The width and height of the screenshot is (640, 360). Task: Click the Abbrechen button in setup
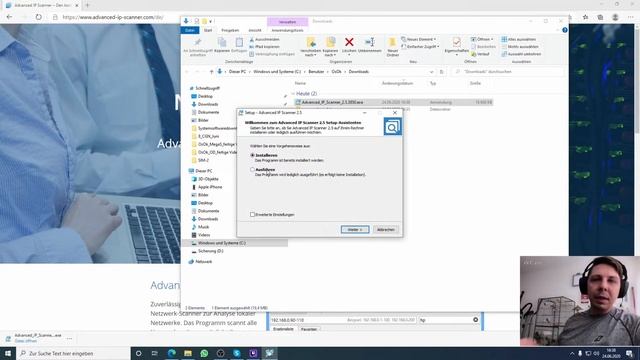coord(385,229)
